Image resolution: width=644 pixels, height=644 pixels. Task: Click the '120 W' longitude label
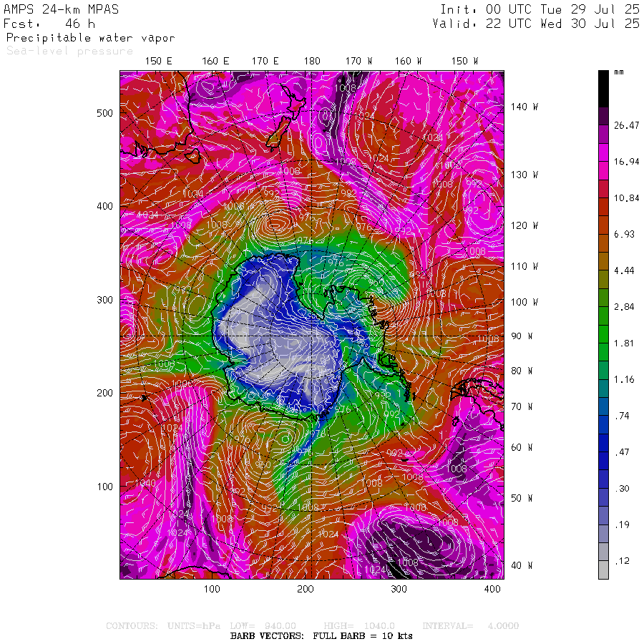525,225
